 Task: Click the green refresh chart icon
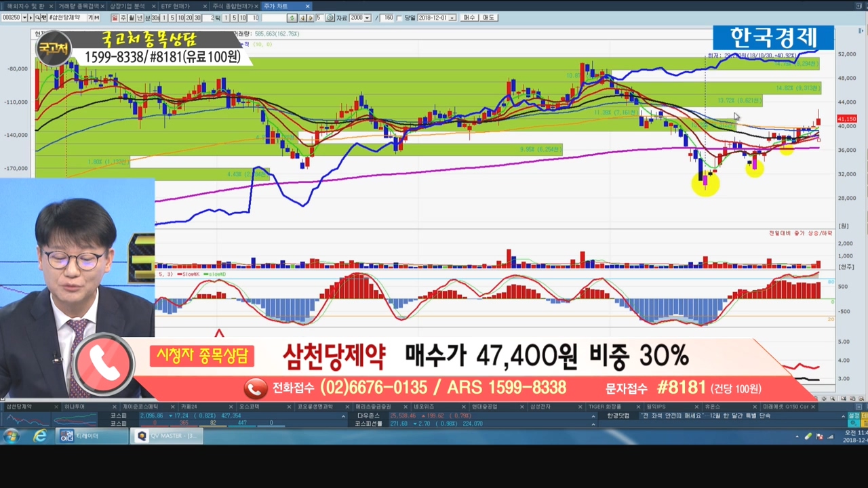click(x=292, y=18)
